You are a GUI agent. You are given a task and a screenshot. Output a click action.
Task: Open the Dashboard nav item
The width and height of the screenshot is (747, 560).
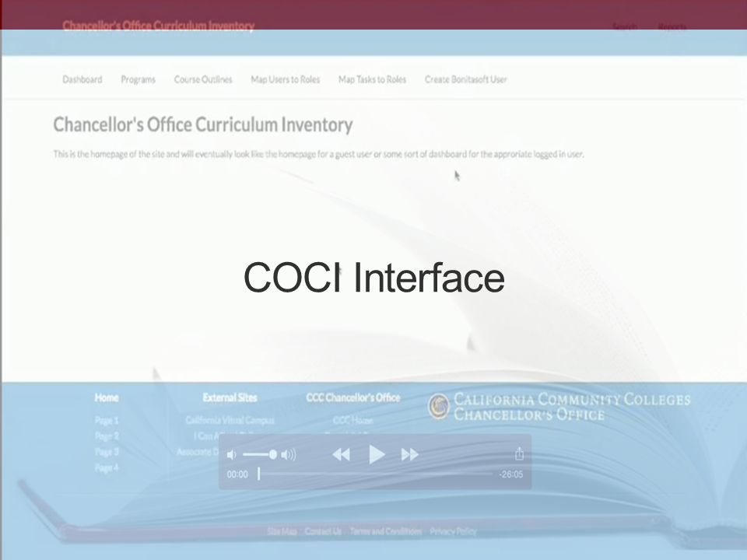pyautogui.click(x=82, y=79)
